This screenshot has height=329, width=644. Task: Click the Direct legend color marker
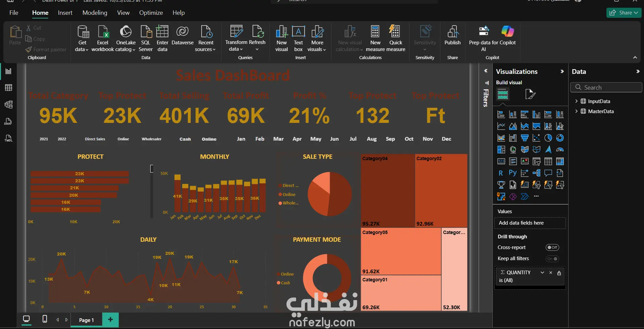pyautogui.click(x=280, y=186)
